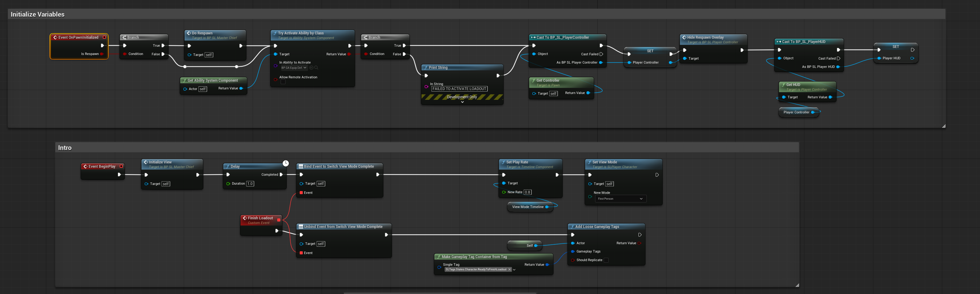Image resolution: width=980 pixels, height=294 pixels.
Task: Click the Print String function icon
Action: click(426, 68)
